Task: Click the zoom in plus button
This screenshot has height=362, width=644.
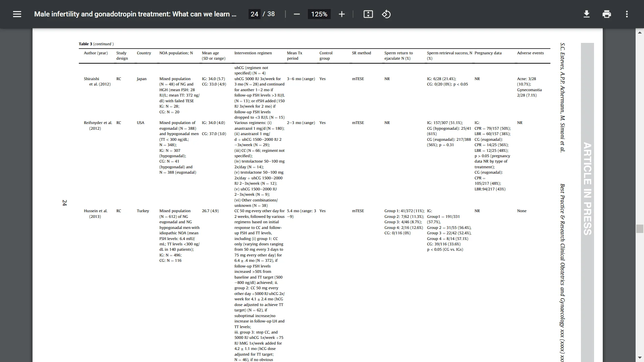Action: (x=341, y=14)
